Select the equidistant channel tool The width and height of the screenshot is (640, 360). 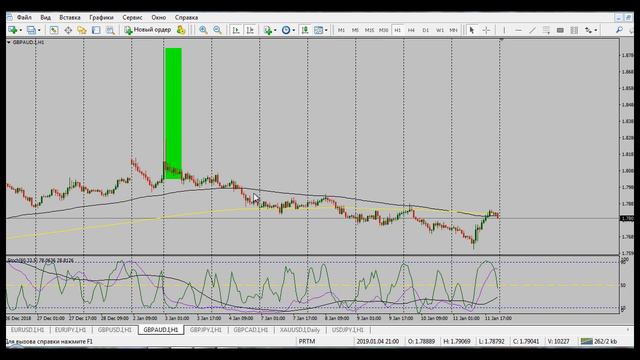click(546, 30)
